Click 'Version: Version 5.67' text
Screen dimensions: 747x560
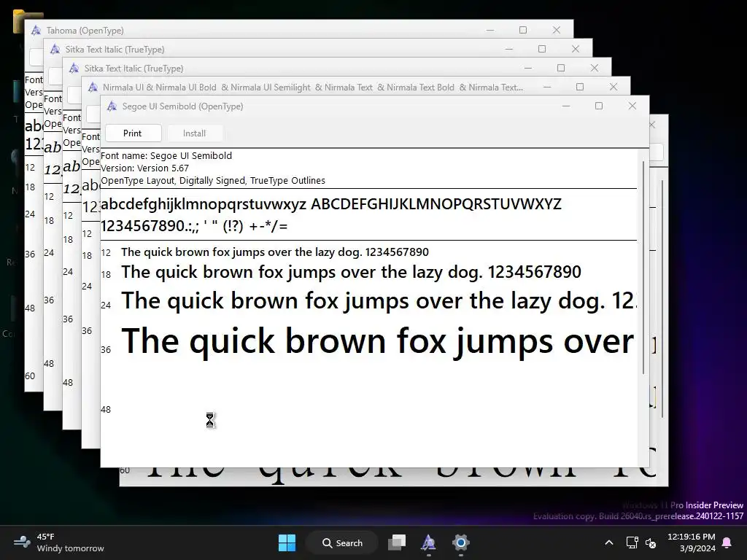point(145,168)
